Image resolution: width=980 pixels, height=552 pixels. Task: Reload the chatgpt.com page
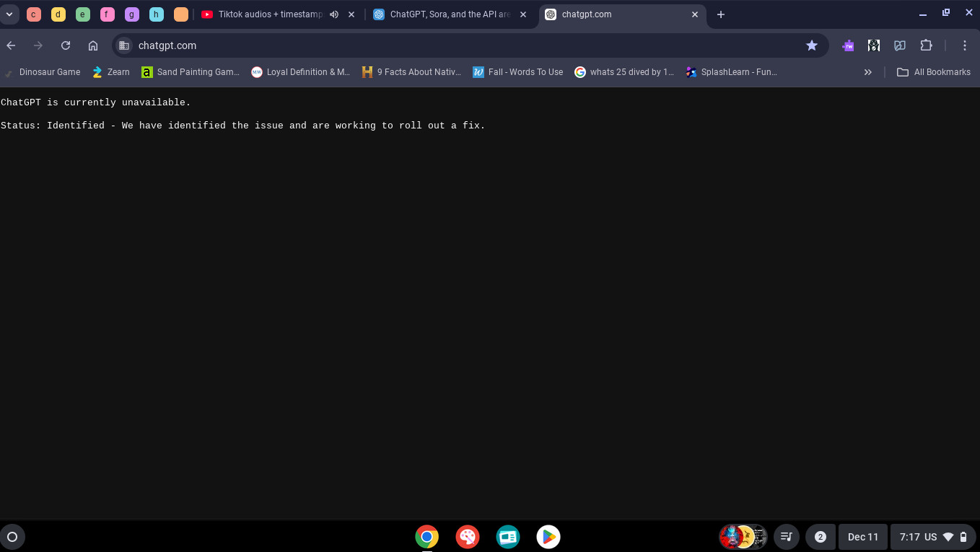(x=66, y=45)
